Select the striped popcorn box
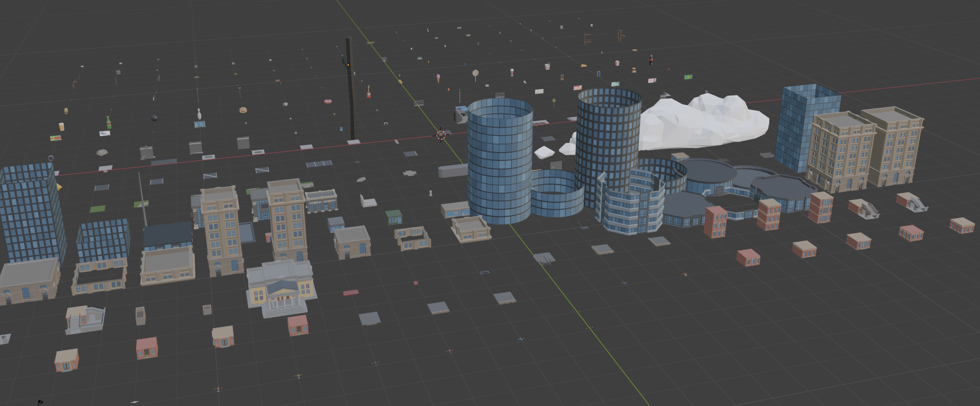 (617, 63)
